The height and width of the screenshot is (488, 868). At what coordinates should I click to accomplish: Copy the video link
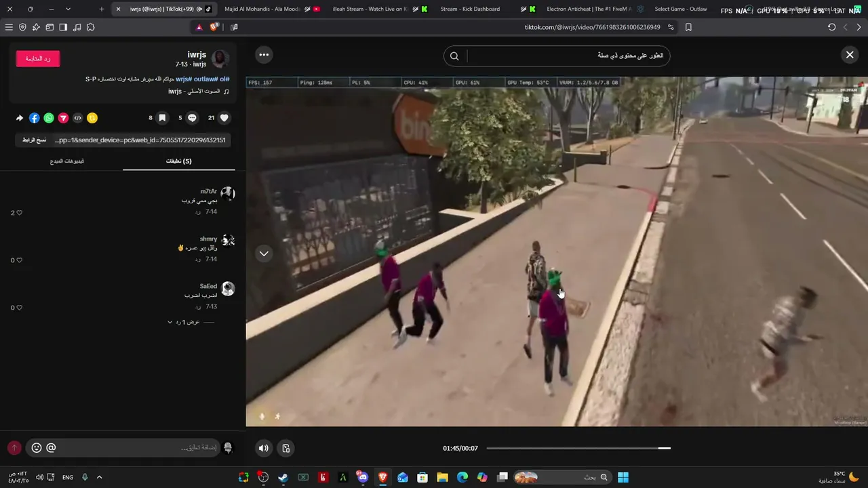35,140
